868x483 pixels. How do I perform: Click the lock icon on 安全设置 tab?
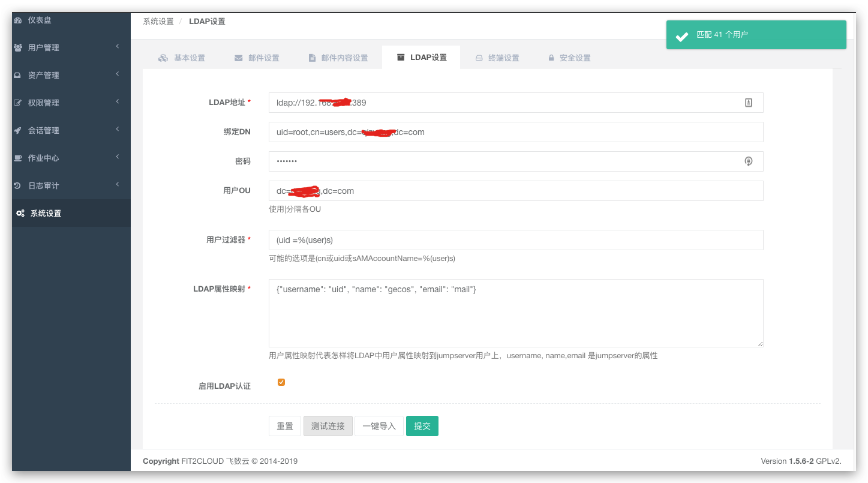click(551, 58)
